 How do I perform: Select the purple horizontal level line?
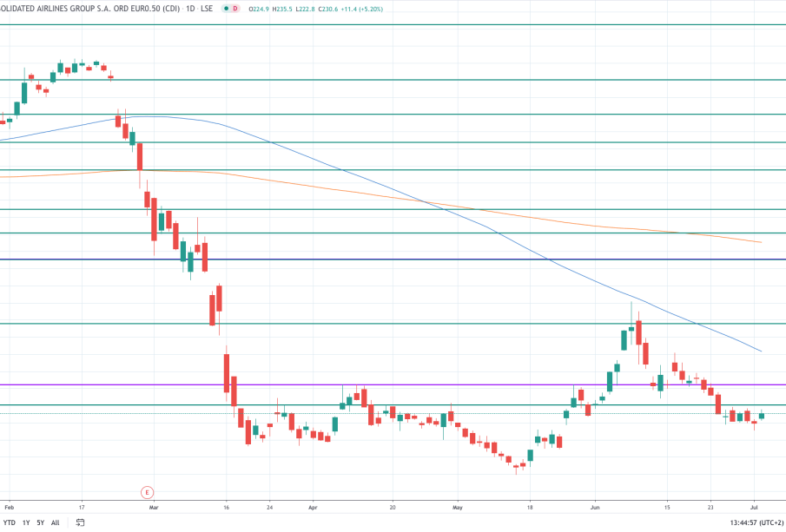(x=434, y=384)
